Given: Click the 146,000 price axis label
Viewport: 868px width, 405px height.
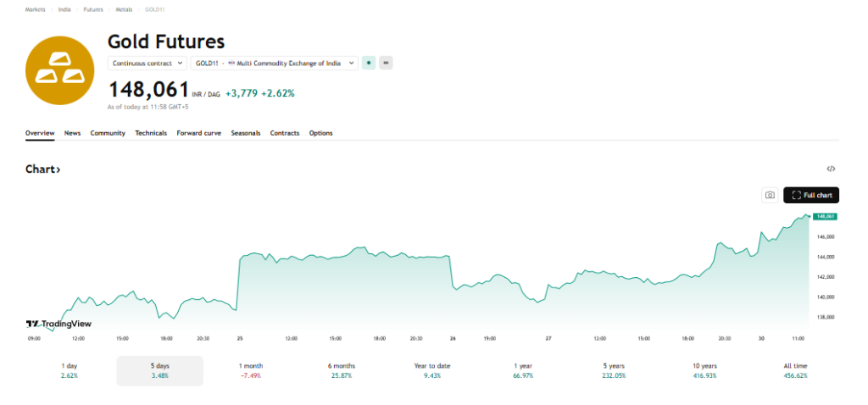Looking at the screenshot, I should [826, 236].
